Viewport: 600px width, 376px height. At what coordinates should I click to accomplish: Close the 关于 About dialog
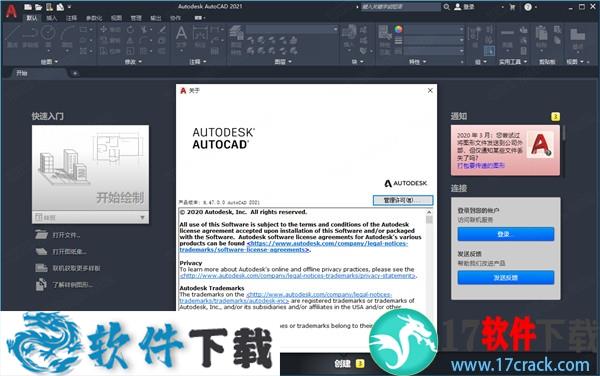pos(430,90)
